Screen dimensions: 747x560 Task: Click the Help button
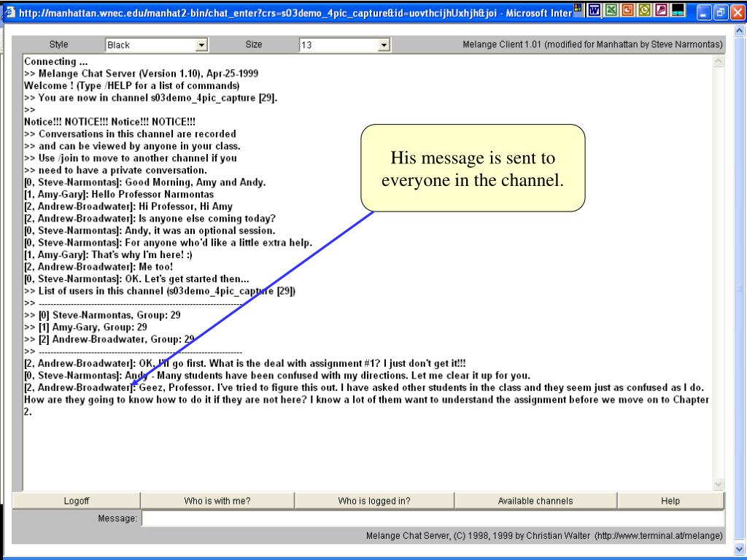670,500
